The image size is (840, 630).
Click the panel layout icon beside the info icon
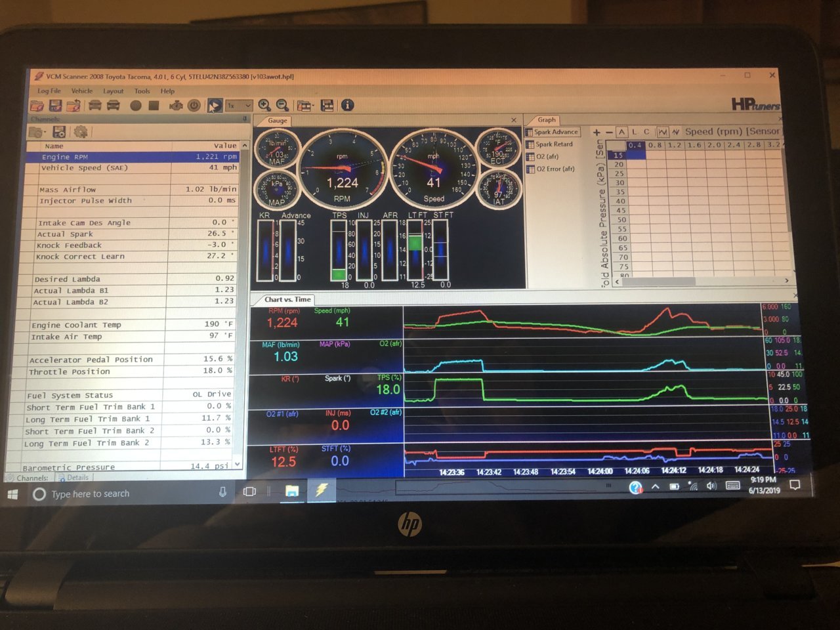coord(327,105)
